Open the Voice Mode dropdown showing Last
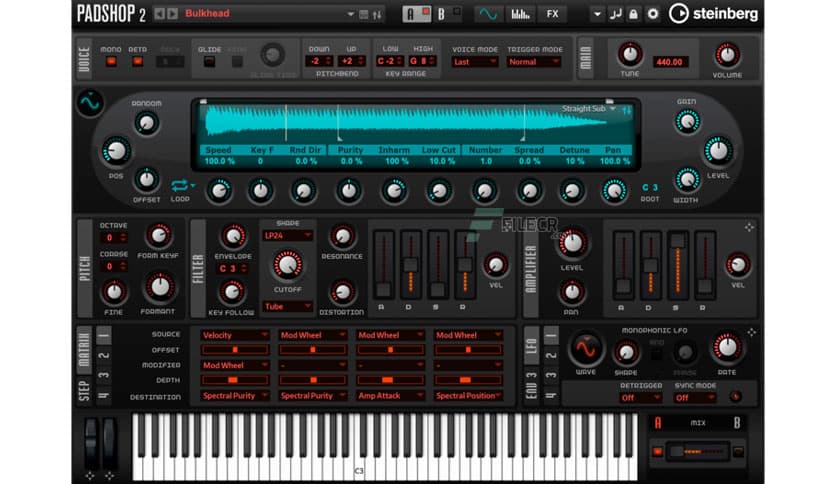 pos(475,62)
